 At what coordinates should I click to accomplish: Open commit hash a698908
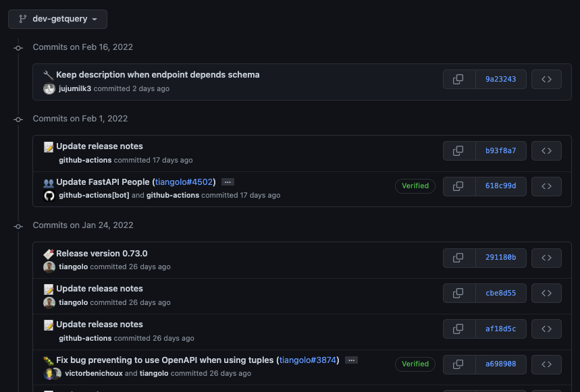tap(500, 364)
